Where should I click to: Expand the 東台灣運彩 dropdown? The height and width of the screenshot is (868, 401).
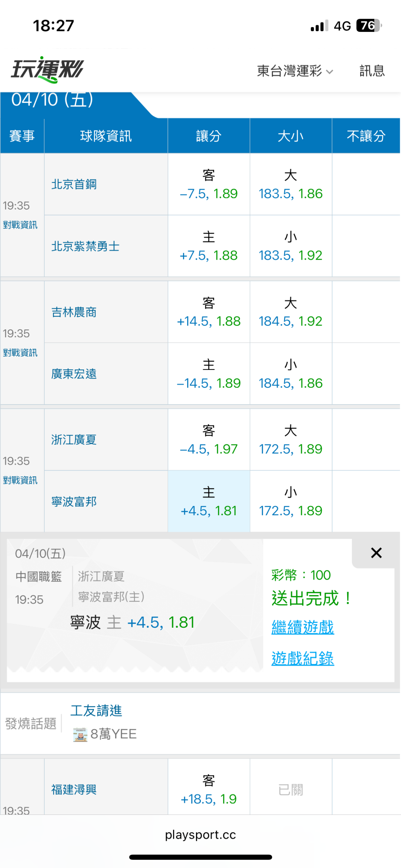pyautogui.click(x=295, y=71)
